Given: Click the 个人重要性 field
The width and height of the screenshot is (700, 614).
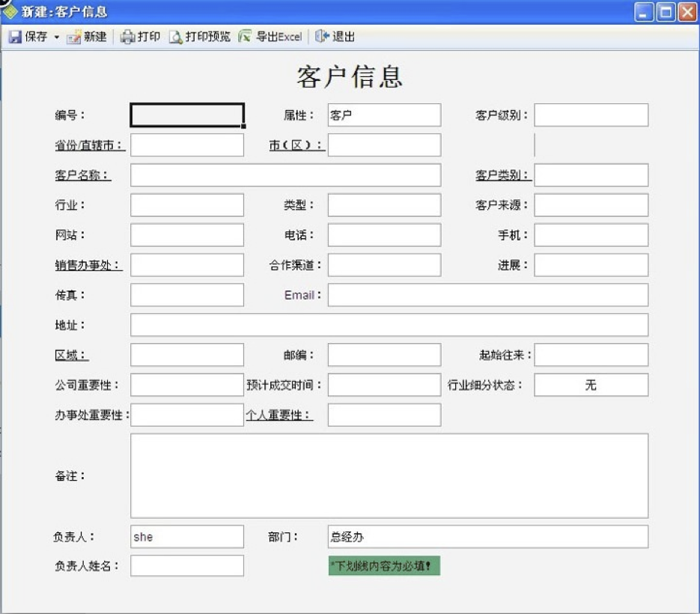Looking at the screenshot, I should 384,415.
